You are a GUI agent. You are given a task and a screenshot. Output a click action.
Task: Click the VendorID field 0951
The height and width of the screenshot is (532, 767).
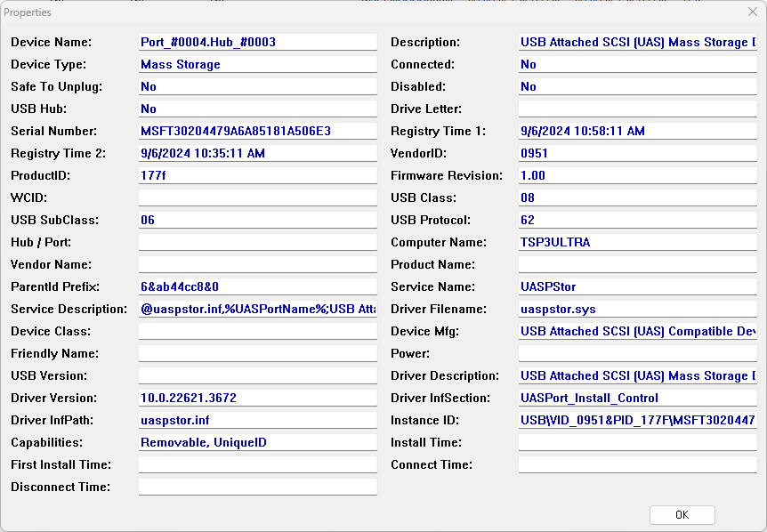(638, 154)
